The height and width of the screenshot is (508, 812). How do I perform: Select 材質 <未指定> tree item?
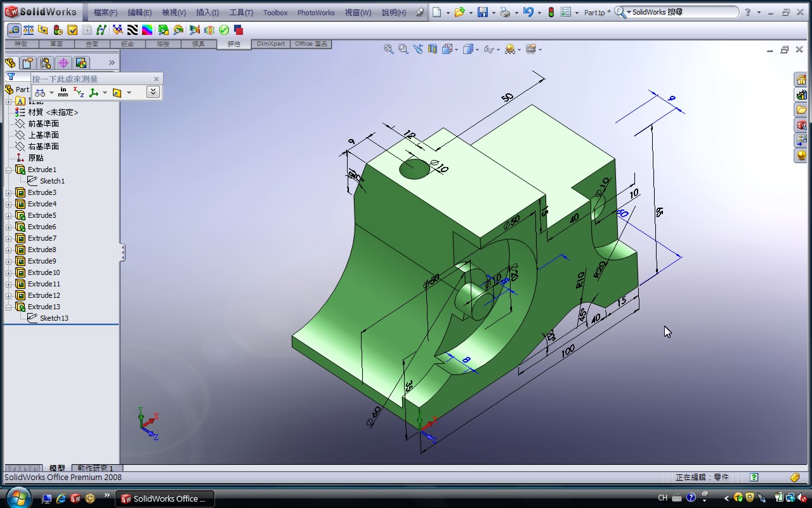point(53,112)
